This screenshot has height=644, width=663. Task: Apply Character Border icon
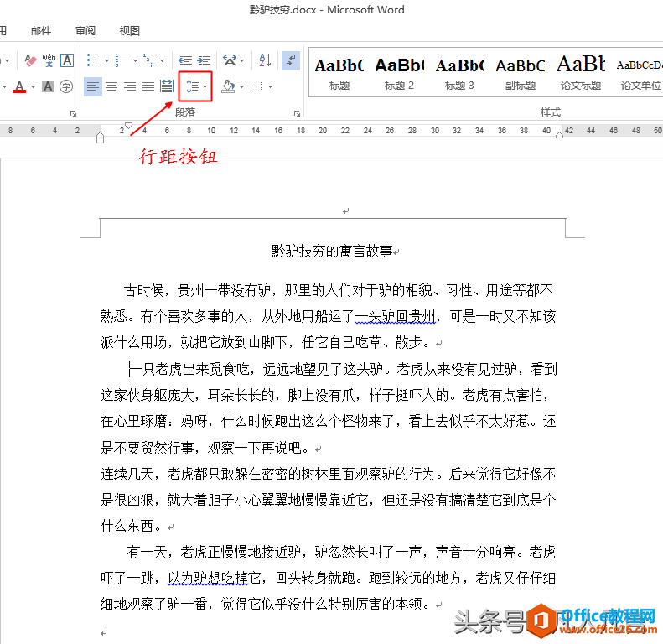[67, 60]
